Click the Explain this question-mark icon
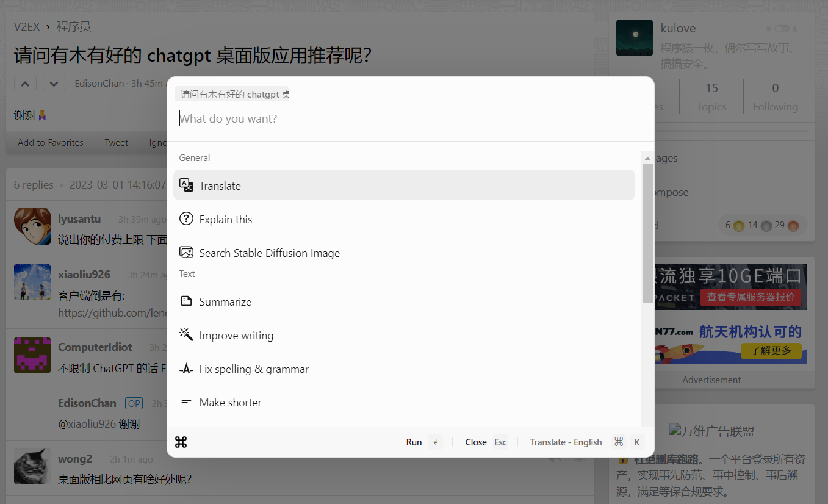Screen dimensions: 828x504 click(186, 219)
